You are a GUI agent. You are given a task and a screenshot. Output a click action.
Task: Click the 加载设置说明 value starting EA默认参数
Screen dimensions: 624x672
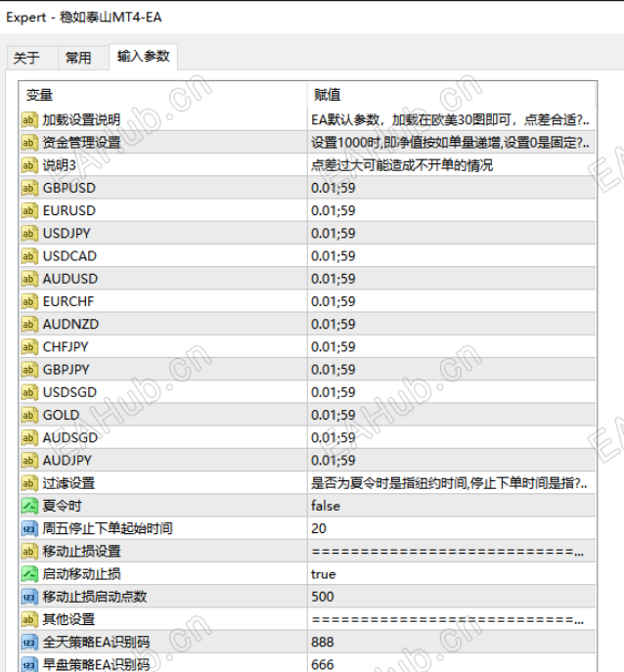pos(450,120)
